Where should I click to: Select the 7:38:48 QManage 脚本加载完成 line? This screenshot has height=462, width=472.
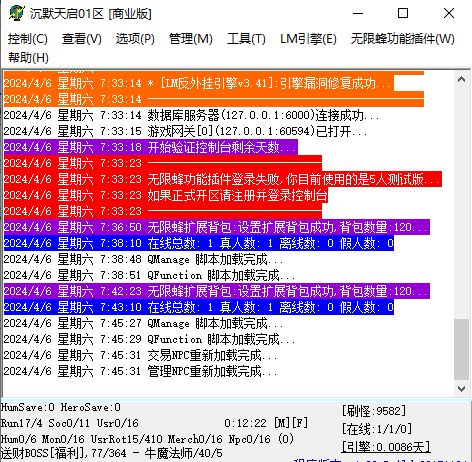tap(143, 259)
